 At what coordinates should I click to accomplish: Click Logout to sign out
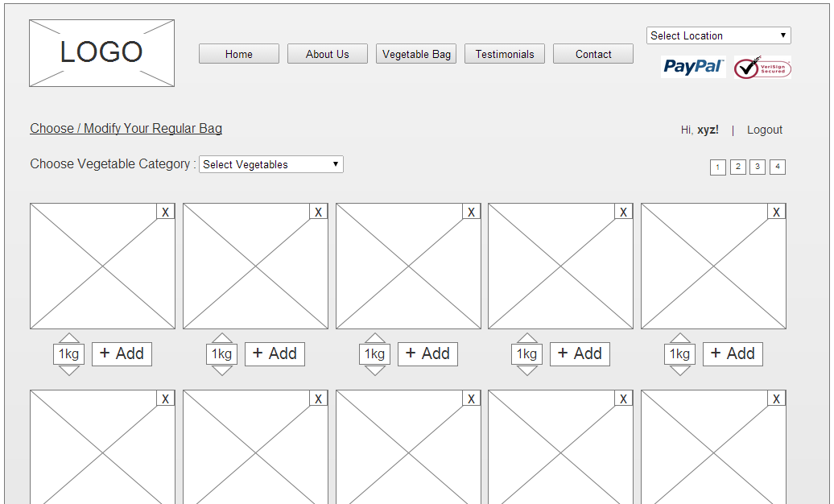tap(764, 130)
